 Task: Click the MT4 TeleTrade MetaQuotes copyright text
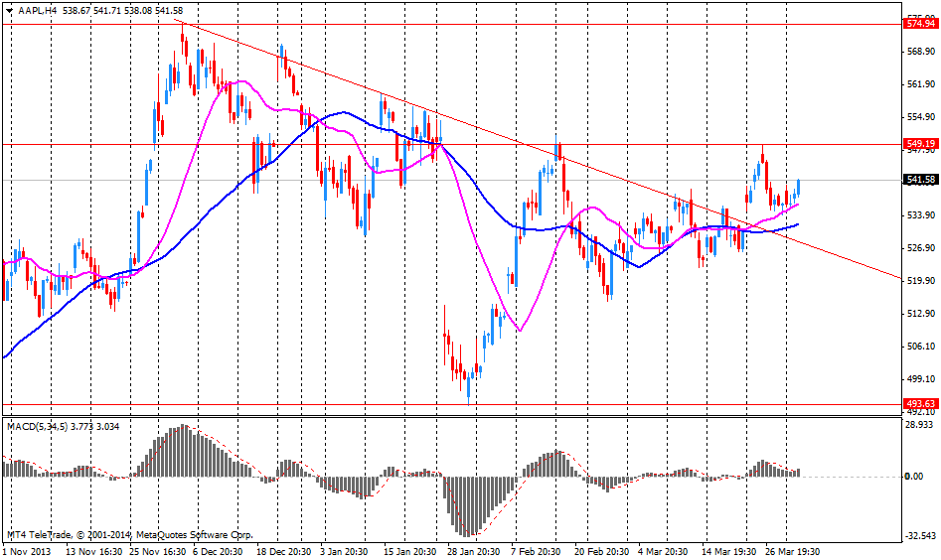(129, 535)
